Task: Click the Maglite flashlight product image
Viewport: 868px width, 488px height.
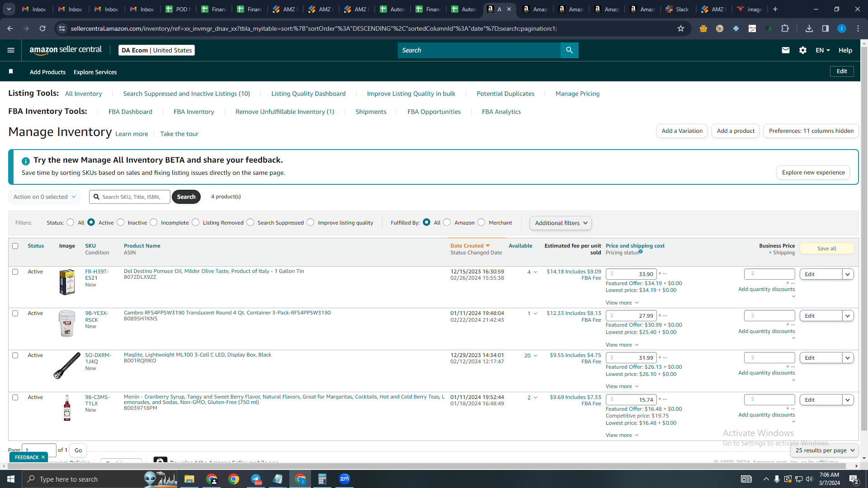Action: (x=67, y=366)
